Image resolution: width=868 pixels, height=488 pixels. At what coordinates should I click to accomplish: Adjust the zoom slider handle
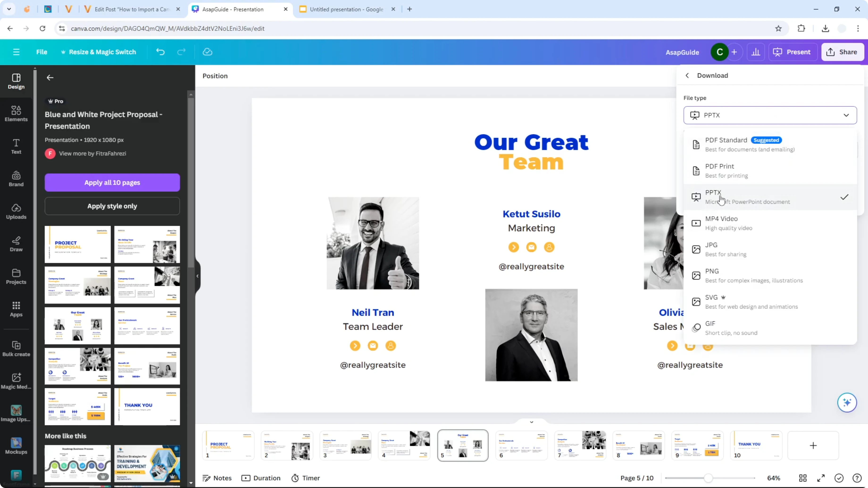tap(708, 478)
